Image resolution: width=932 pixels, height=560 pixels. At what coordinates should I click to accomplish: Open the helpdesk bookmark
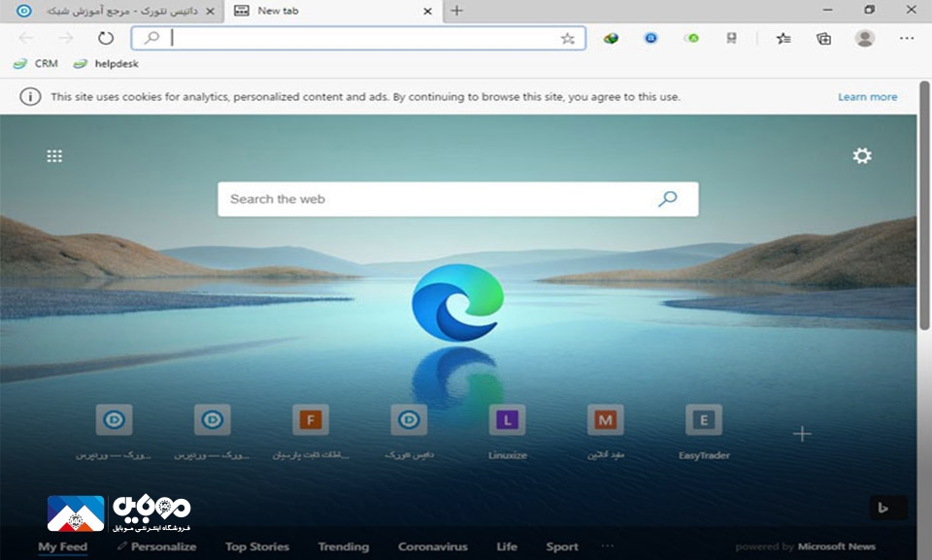[106, 64]
